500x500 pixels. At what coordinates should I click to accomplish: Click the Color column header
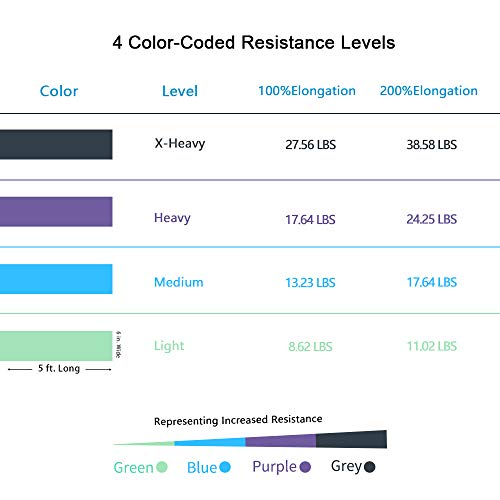(59, 91)
